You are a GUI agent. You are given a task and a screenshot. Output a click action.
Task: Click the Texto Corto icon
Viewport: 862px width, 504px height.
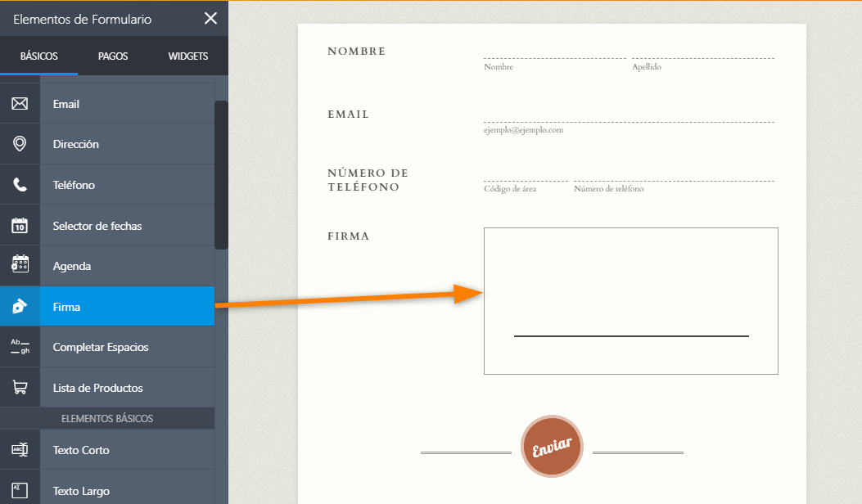pos(20,450)
